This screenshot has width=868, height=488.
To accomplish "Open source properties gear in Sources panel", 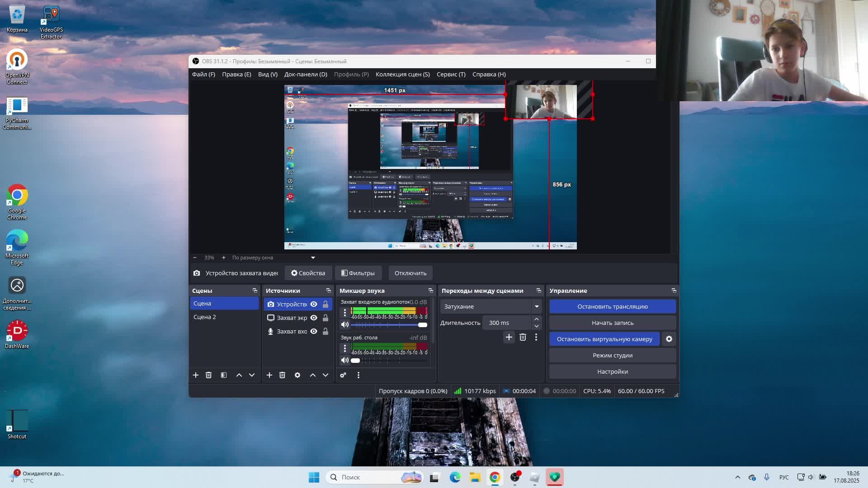I will click(297, 375).
